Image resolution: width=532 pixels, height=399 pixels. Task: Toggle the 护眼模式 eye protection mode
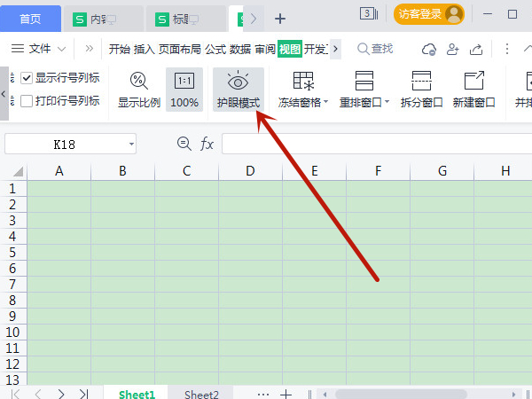pos(238,90)
